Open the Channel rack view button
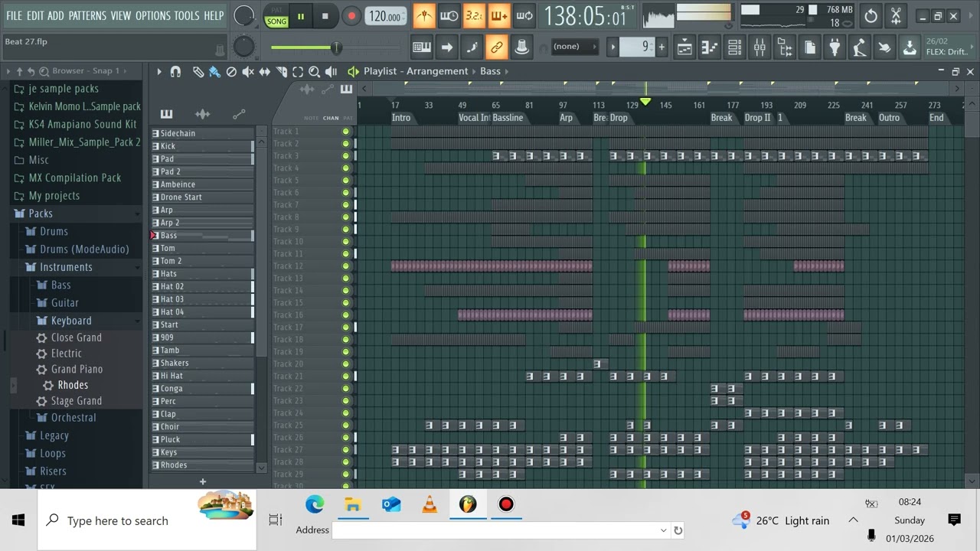This screenshot has width=980, height=551. click(x=734, y=47)
